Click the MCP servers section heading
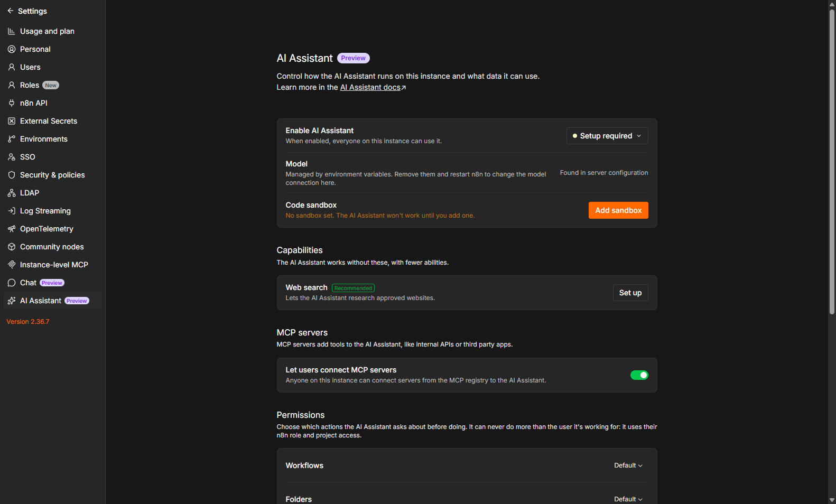The image size is (836, 504). (302, 333)
